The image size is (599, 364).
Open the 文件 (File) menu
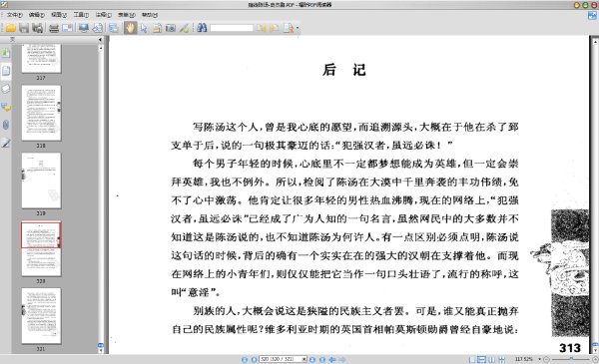(x=15, y=15)
